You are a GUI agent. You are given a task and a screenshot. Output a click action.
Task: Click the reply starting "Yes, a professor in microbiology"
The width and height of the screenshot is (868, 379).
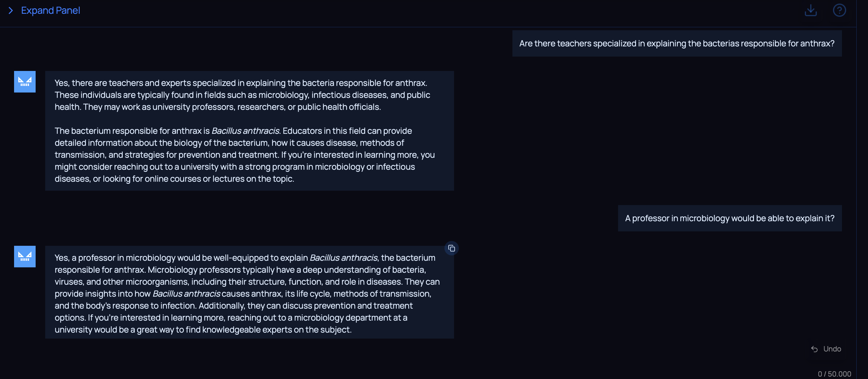(x=247, y=293)
